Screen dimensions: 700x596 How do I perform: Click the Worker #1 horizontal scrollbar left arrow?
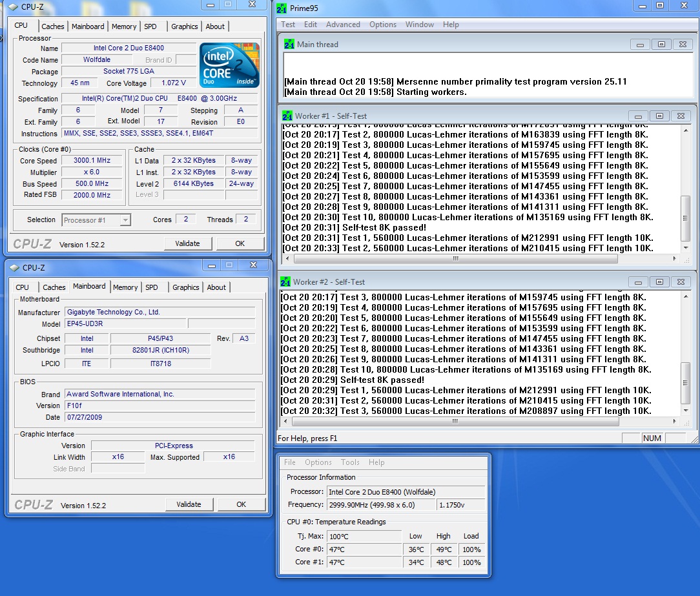click(x=287, y=258)
